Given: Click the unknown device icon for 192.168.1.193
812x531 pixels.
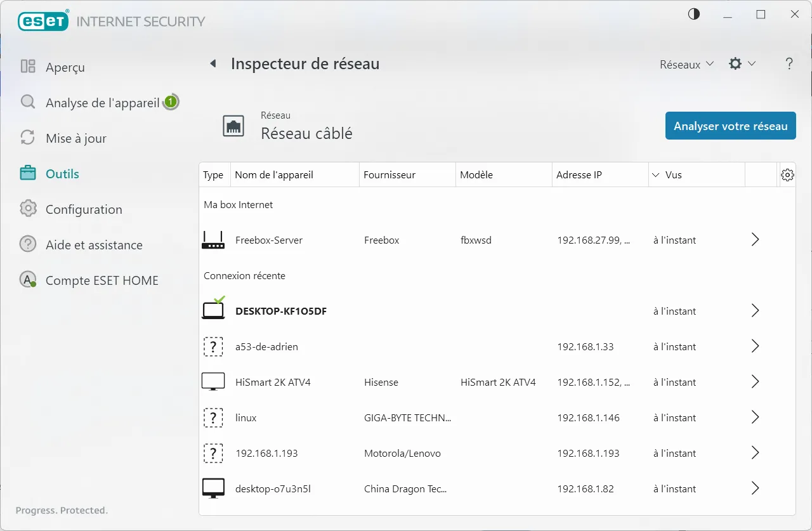Looking at the screenshot, I should pyautogui.click(x=213, y=453).
